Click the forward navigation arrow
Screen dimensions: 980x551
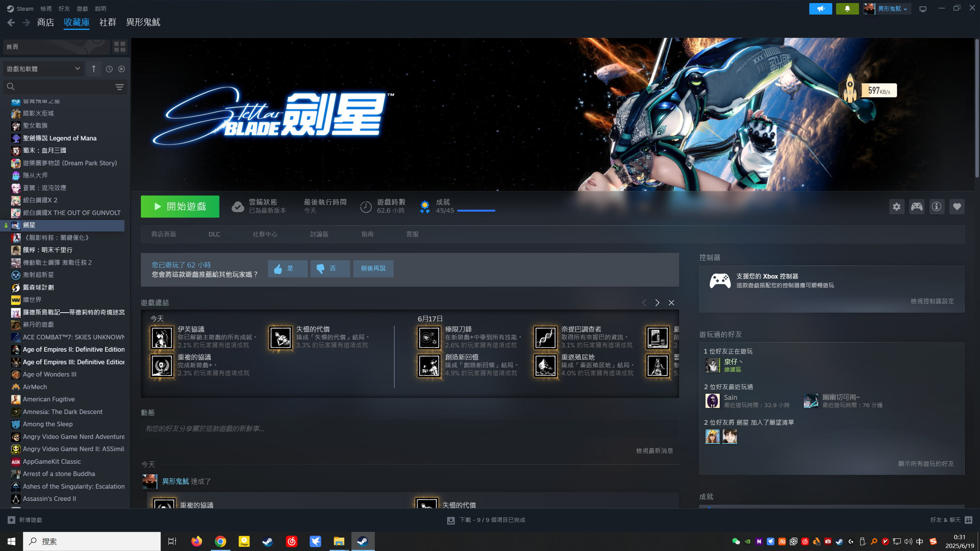[x=26, y=23]
